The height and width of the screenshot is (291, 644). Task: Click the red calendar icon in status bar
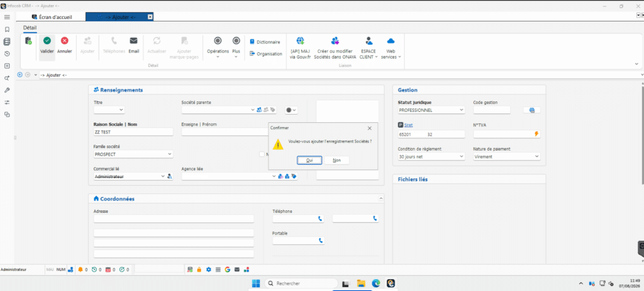tap(108, 270)
